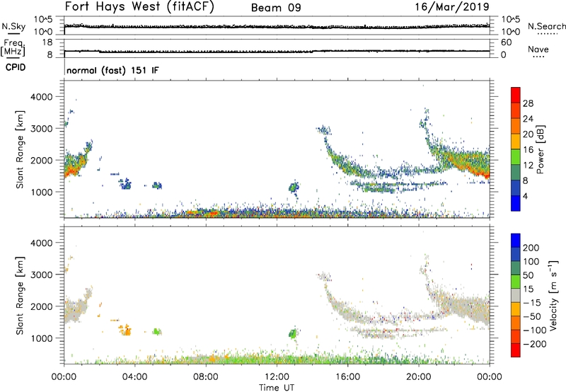
Task: Click the "4" tick label on the Power colorbar
Action: 525,196
